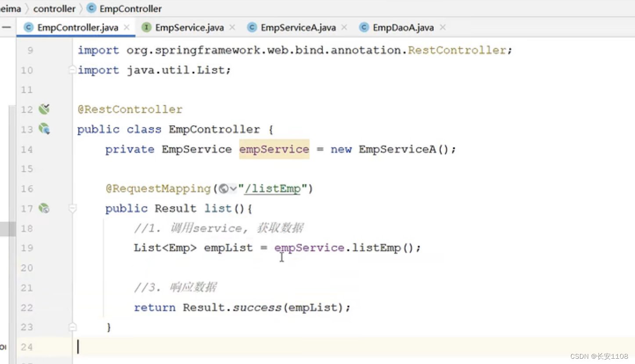Viewport: 635px width, 364px height.
Task: Open the EmpServiceA.java tab
Action: click(x=298, y=28)
